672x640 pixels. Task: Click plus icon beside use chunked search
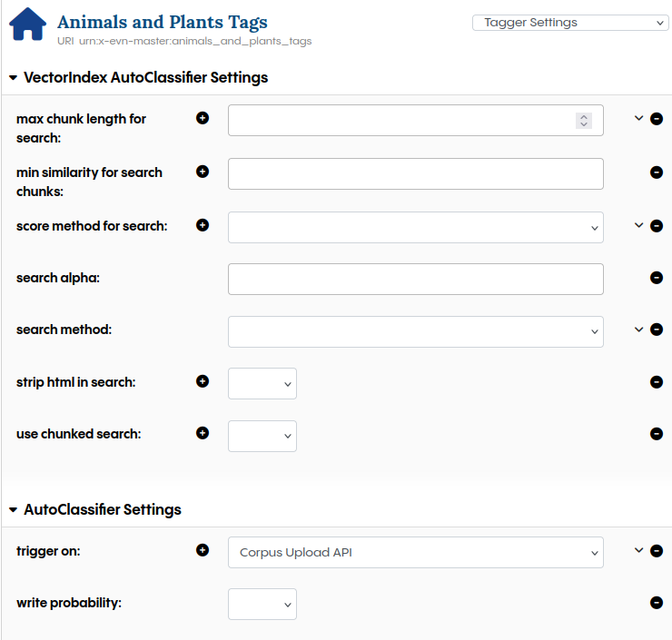[203, 433]
